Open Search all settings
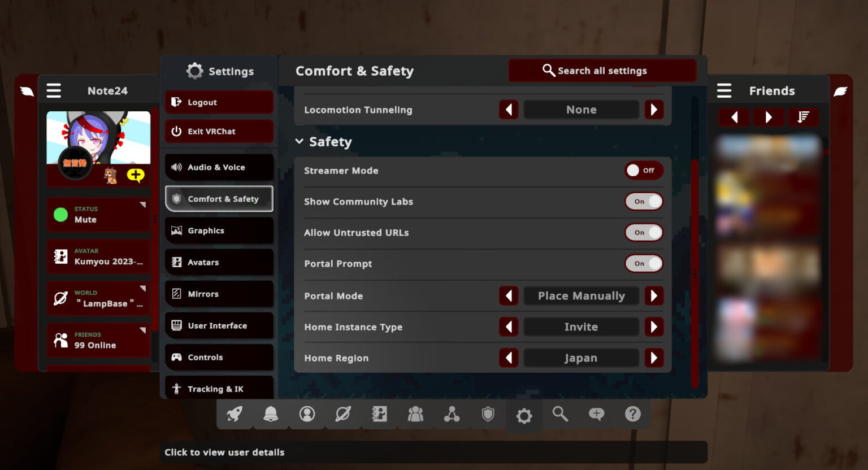 [x=602, y=71]
